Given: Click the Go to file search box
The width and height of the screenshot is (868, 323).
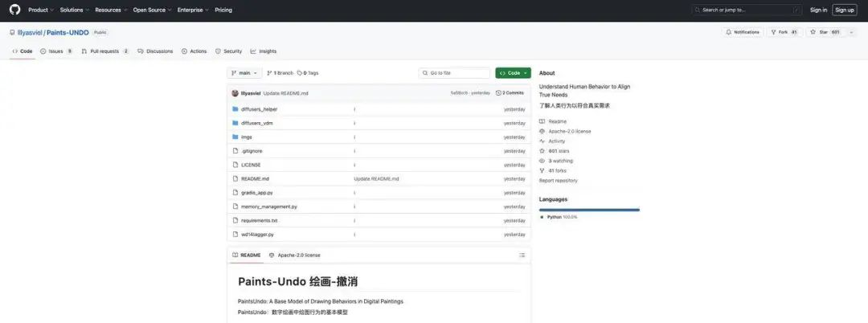Looking at the screenshot, I should point(454,73).
